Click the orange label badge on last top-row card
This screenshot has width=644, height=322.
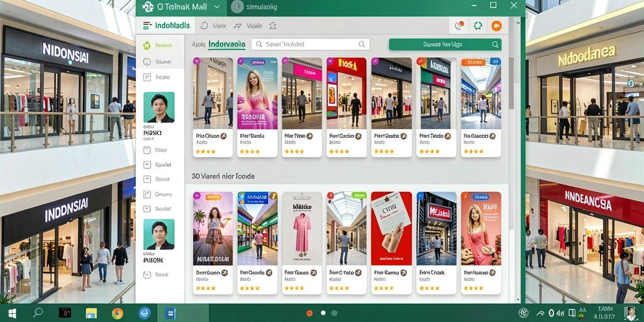coord(473,62)
